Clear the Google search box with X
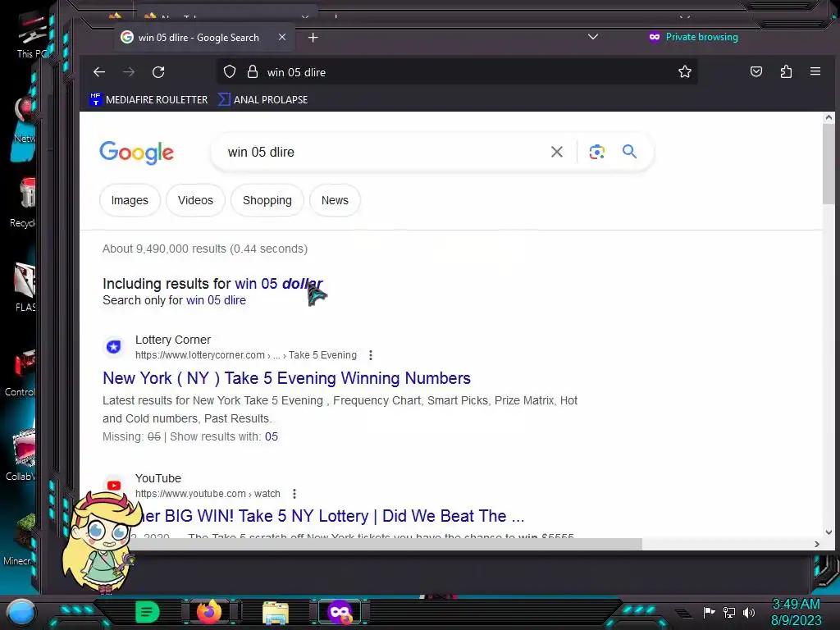840x630 pixels. (x=557, y=152)
